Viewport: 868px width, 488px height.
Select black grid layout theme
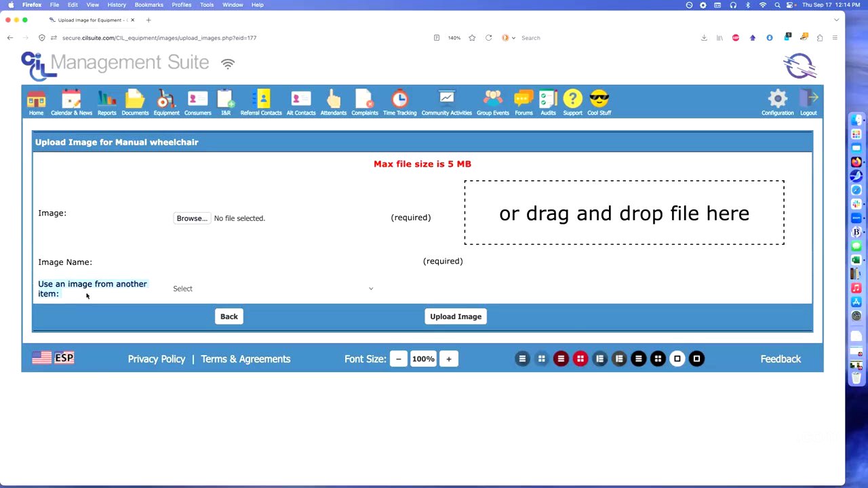point(658,359)
